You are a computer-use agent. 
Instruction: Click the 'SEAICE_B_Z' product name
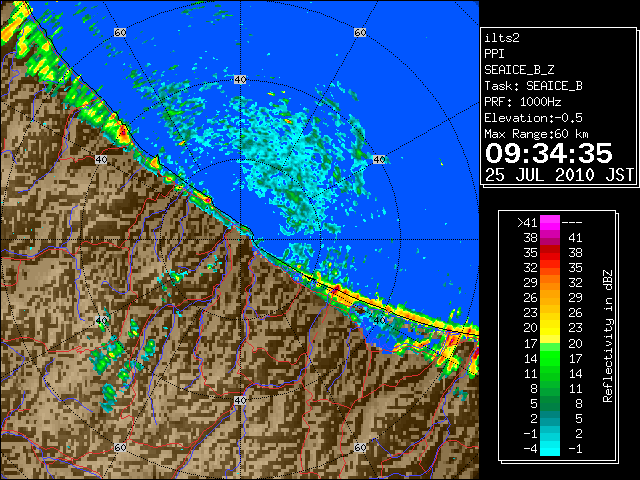pos(519,70)
